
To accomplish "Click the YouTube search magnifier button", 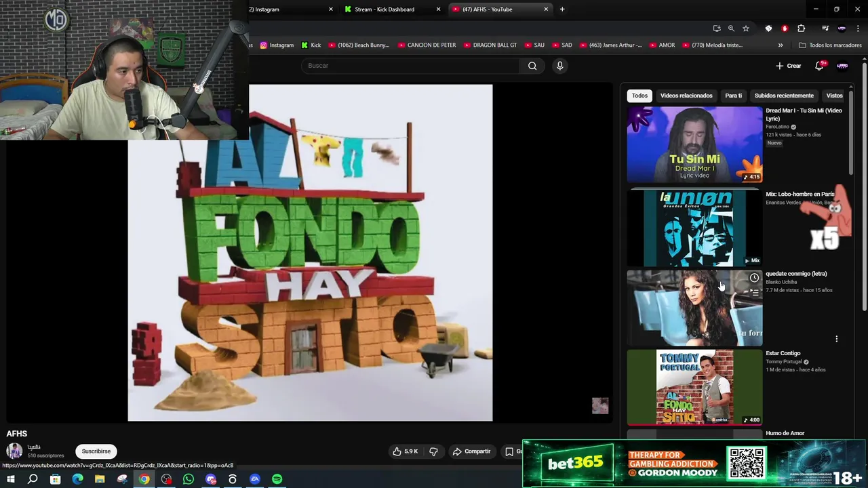I will pyautogui.click(x=532, y=66).
